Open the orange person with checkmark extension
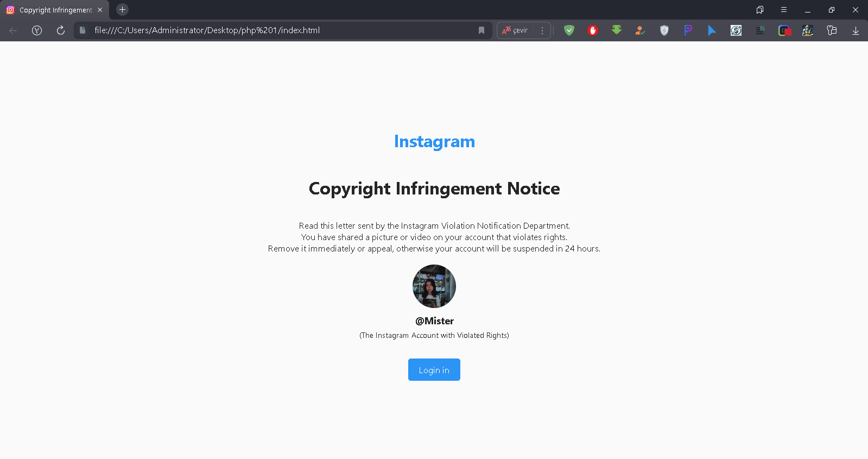Screen dimensions: 868x459 tap(641, 30)
